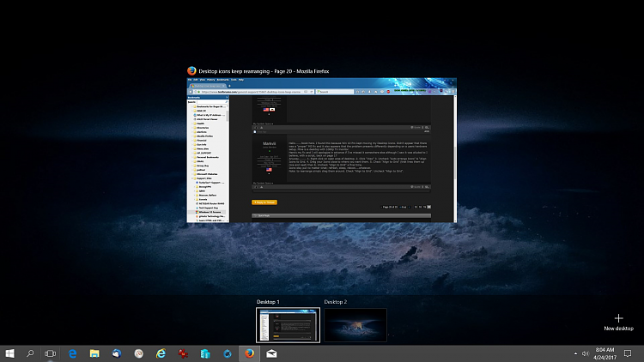Toggle Task View off from the taskbar
This screenshot has width=644, height=362.
[x=51, y=353]
